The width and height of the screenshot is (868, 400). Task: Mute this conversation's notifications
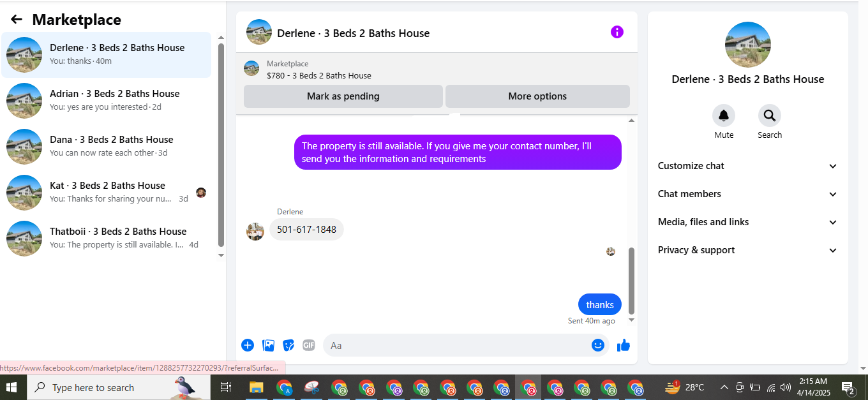[x=724, y=115]
